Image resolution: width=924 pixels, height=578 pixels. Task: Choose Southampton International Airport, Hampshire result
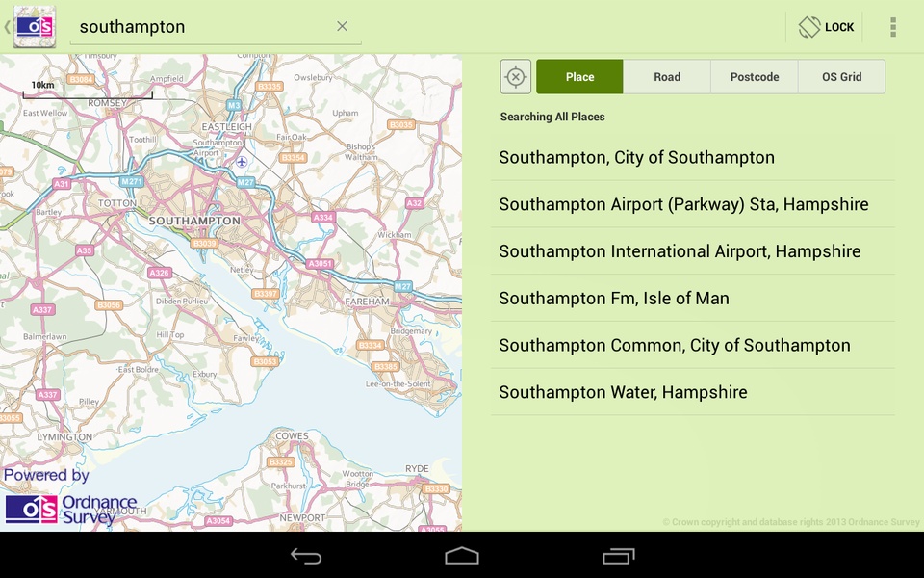pos(693,251)
